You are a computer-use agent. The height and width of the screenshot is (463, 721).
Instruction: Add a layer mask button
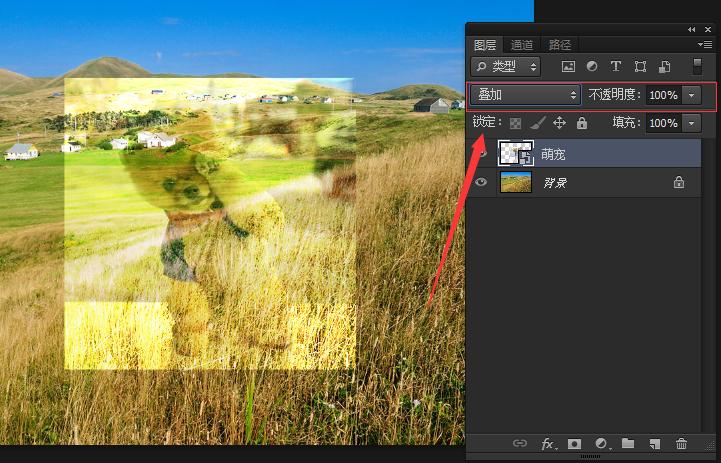tap(575, 443)
